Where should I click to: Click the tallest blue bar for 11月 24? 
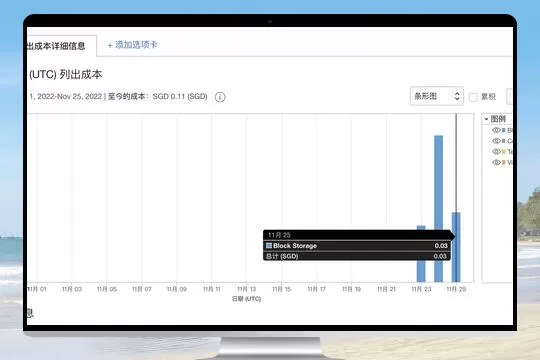(x=438, y=209)
